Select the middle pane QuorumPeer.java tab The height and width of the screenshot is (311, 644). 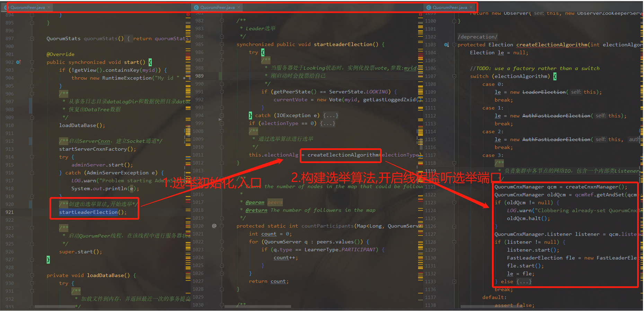218,7
